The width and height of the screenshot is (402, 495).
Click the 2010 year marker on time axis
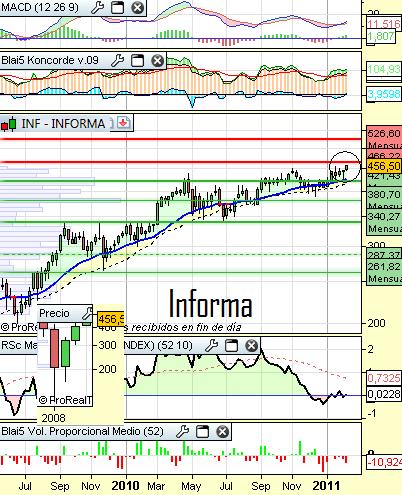coord(125,486)
